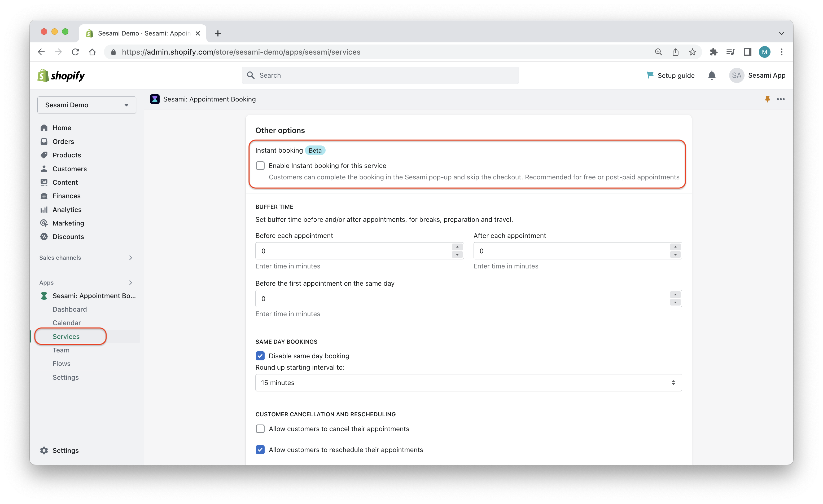Share this page icon
This screenshot has width=823, height=504.
[675, 52]
